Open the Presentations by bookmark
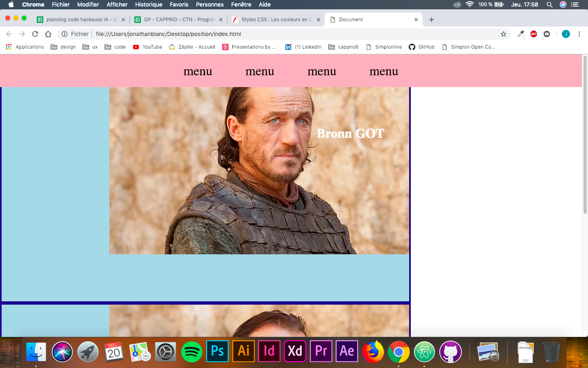Image resolution: width=588 pixels, height=368 pixels. [x=249, y=47]
